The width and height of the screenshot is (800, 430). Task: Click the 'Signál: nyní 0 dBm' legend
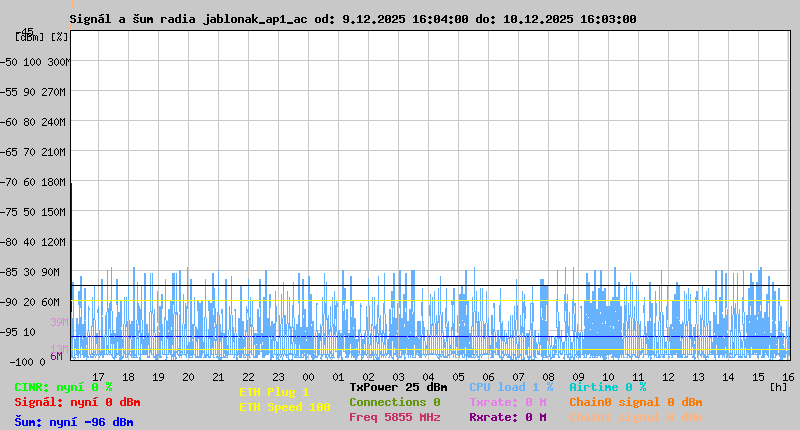coord(77,402)
